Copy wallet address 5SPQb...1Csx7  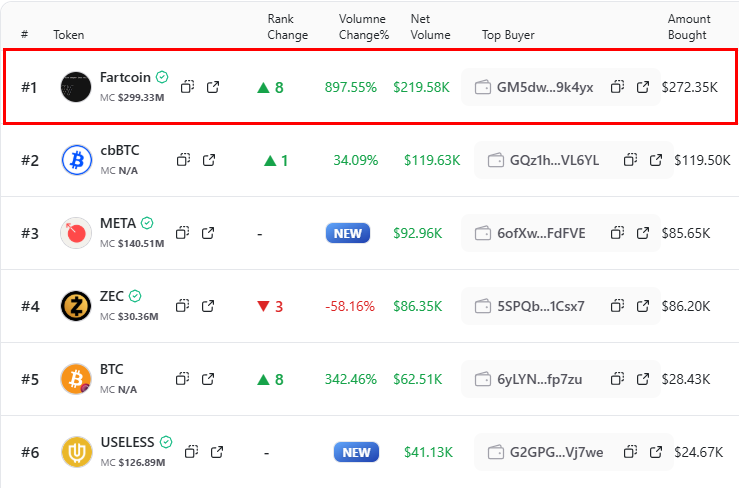(x=617, y=306)
